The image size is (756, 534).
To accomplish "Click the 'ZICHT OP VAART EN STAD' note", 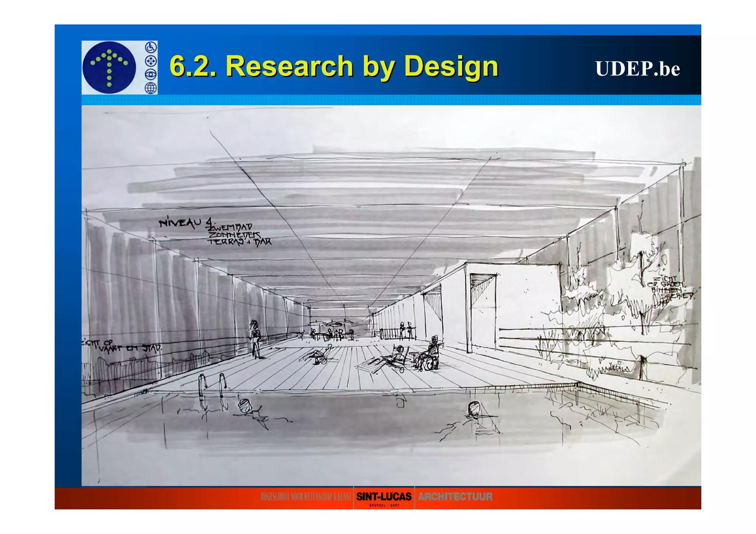I will (x=121, y=346).
